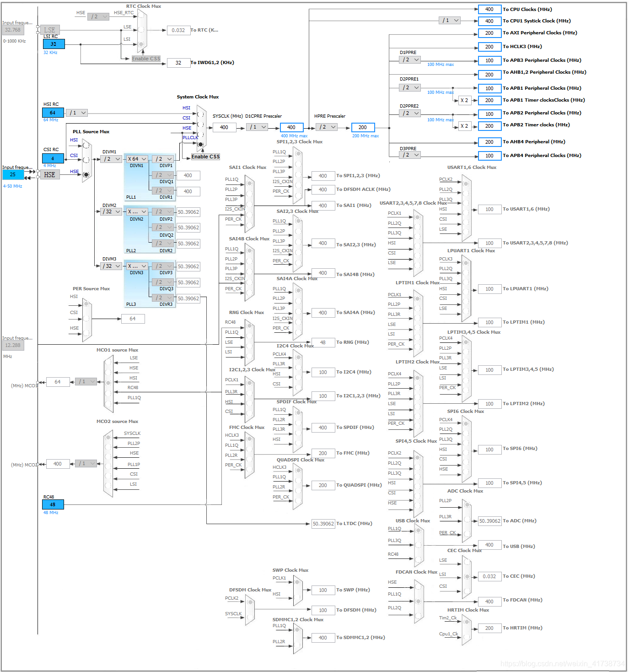The height and width of the screenshot is (672, 629).
Task: Click the CSI RC 4 value box
Action: (x=53, y=158)
